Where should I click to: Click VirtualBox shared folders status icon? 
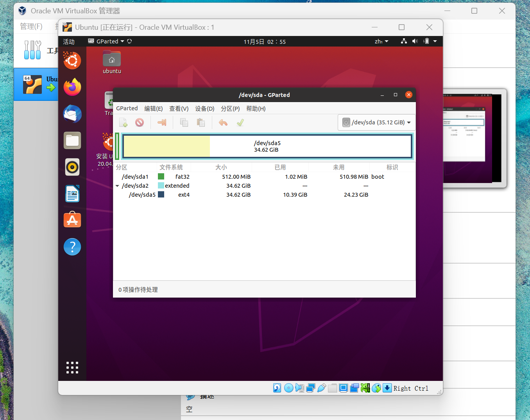pyautogui.click(x=333, y=388)
